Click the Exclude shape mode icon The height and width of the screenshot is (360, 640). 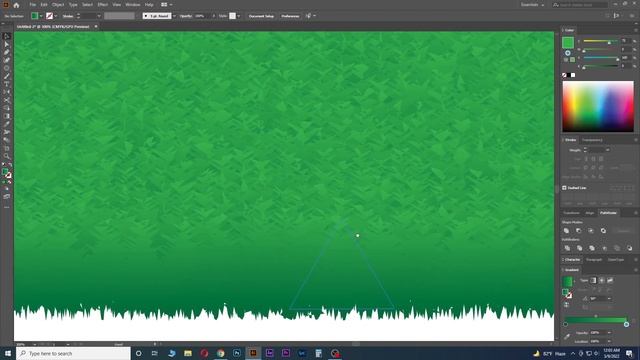pyautogui.click(x=603, y=231)
